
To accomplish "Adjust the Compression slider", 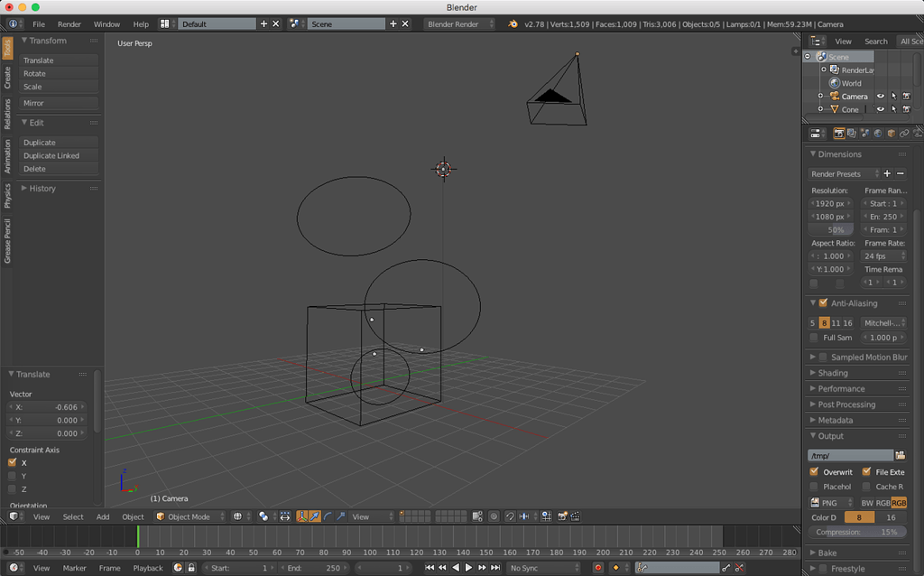I will coord(856,532).
